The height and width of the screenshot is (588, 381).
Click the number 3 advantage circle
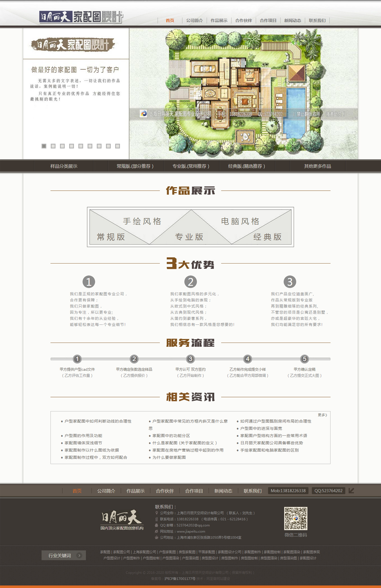click(290, 282)
